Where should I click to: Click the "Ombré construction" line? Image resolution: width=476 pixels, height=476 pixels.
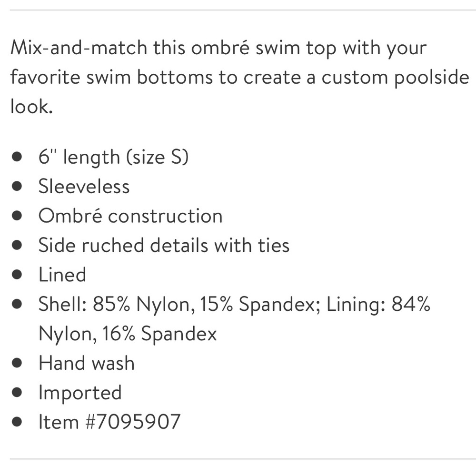130,216
